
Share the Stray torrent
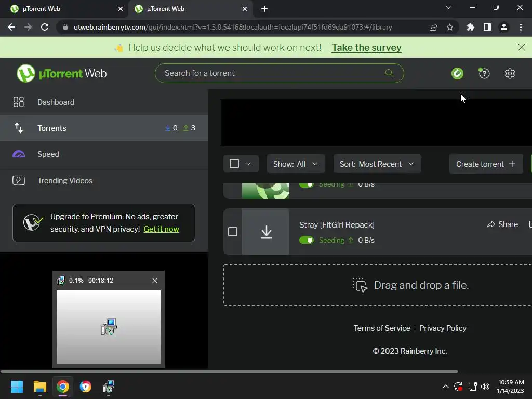point(502,224)
